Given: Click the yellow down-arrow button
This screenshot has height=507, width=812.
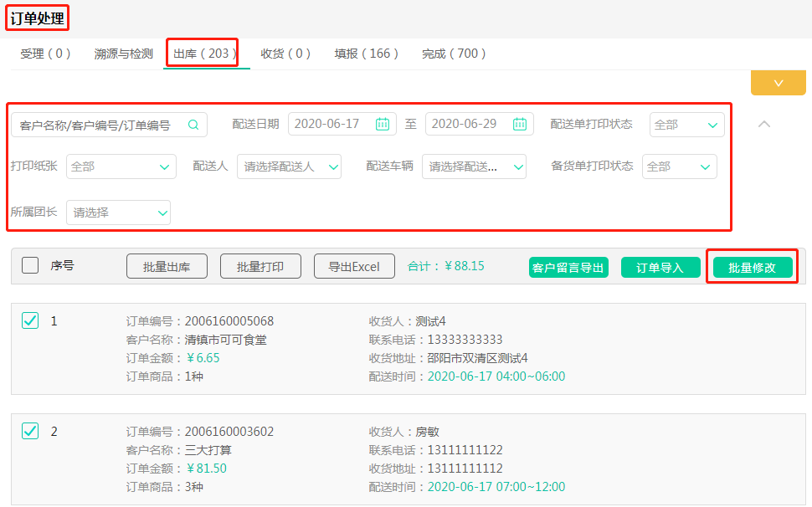Looking at the screenshot, I should [778, 83].
